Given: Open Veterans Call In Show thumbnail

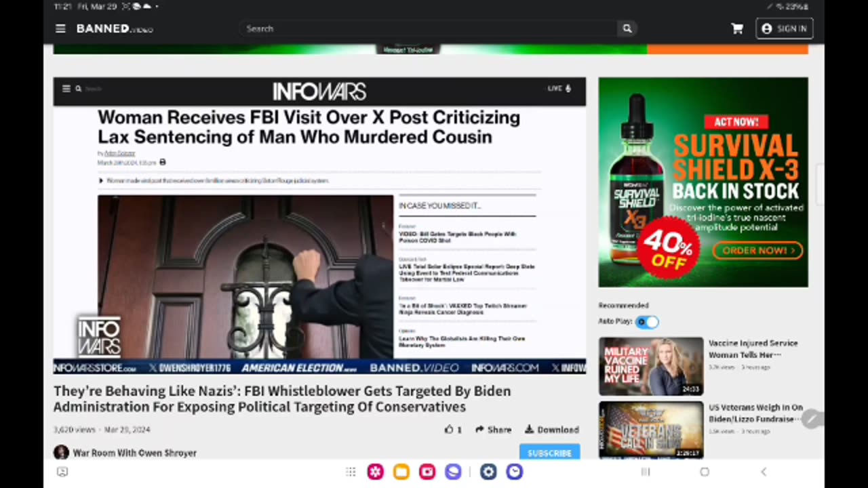Looking at the screenshot, I should 651,430.
